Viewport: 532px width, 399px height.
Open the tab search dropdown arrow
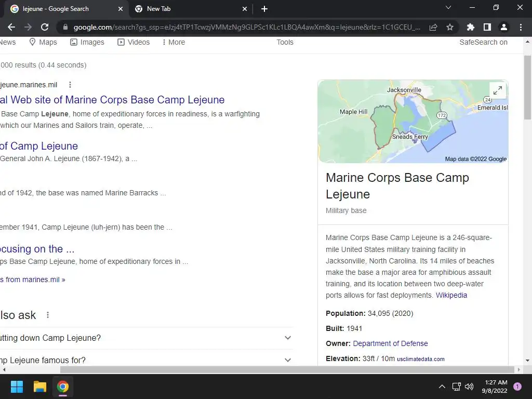pos(448,7)
